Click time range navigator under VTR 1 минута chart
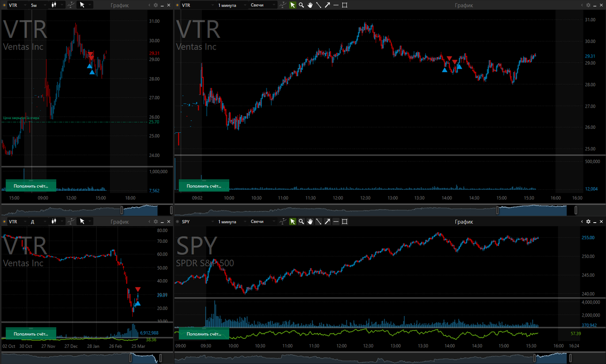606x364 pixels. point(390,210)
